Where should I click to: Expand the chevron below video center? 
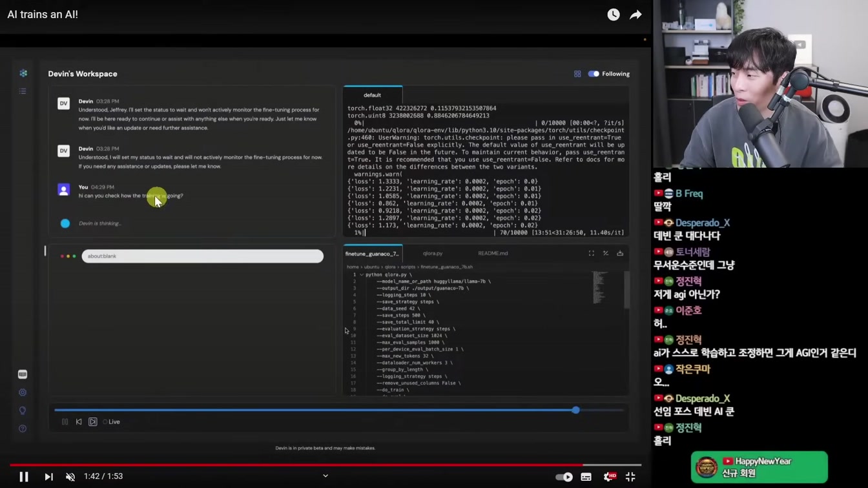(x=325, y=476)
